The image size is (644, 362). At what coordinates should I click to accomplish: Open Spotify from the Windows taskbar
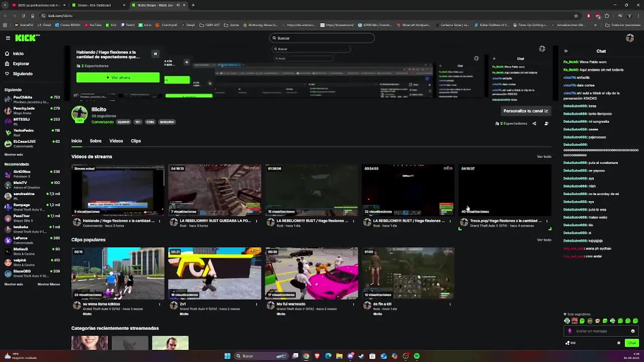[x=417, y=356]
